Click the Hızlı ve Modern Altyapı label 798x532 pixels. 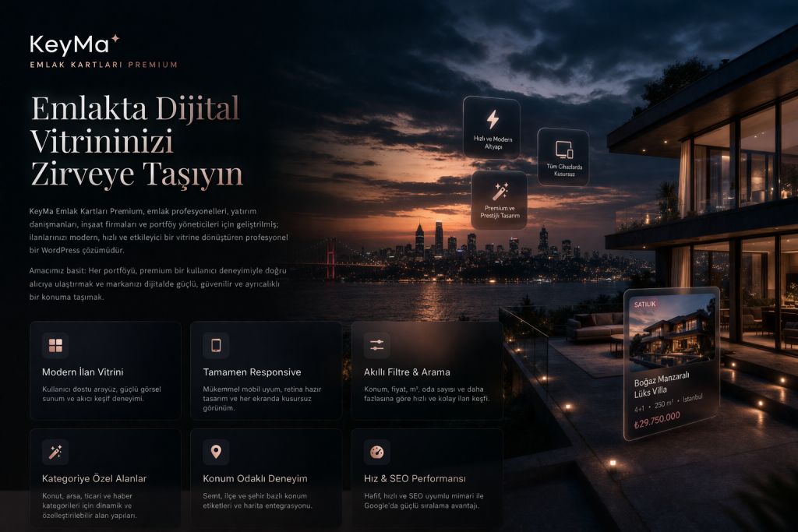tap(492, 143)
